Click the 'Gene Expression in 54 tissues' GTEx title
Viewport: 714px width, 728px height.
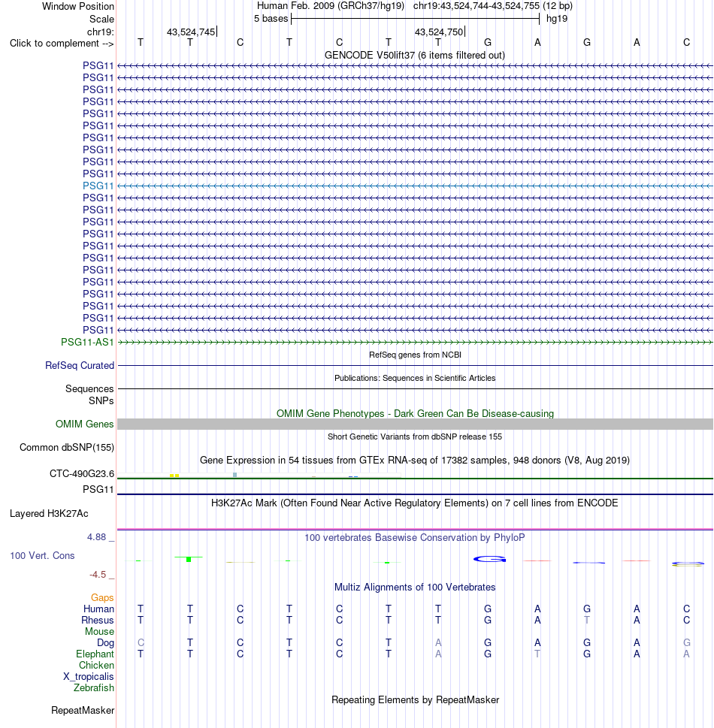[x=415, y=460]
